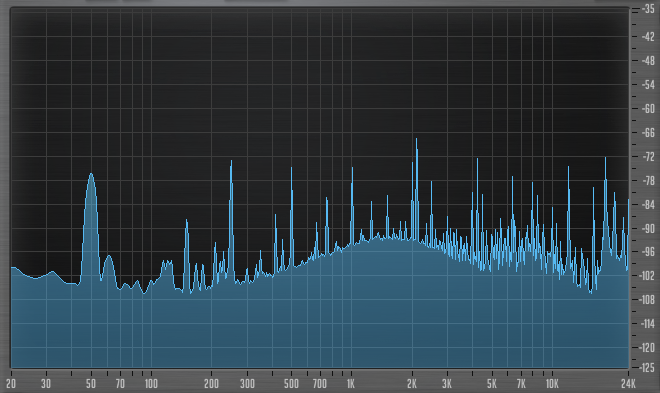Select the -84 dB scale label
660x393 pixels.
(648, 205)
